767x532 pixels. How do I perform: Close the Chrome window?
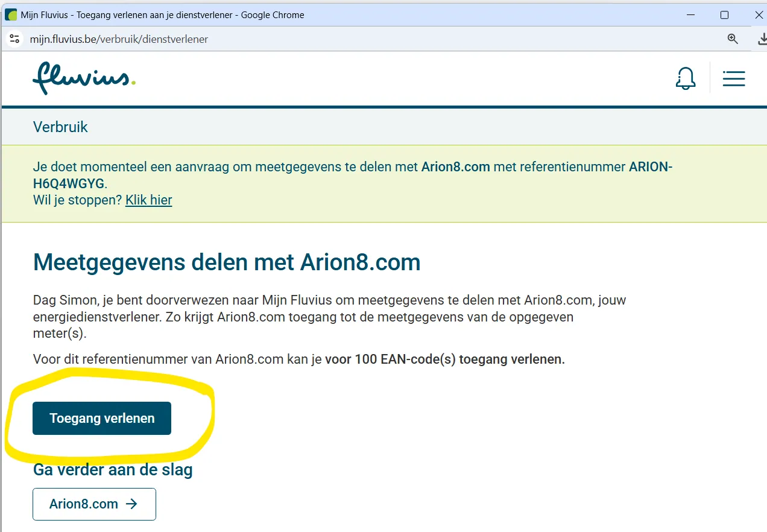click(759, 15)
